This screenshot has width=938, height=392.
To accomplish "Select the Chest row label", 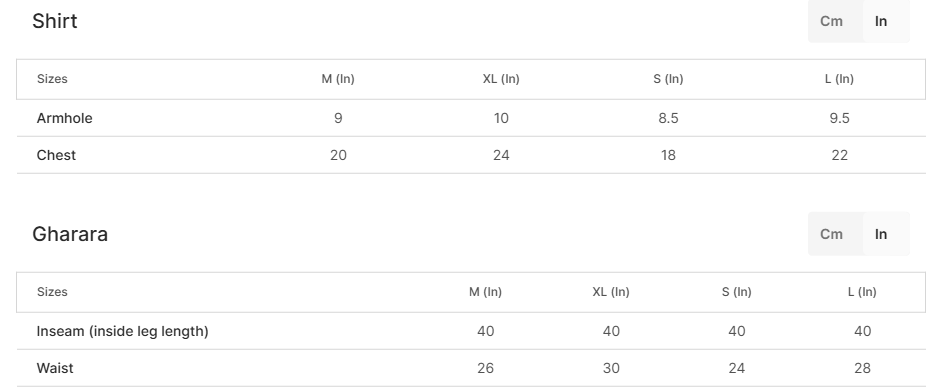I will [x=56, y=156].
